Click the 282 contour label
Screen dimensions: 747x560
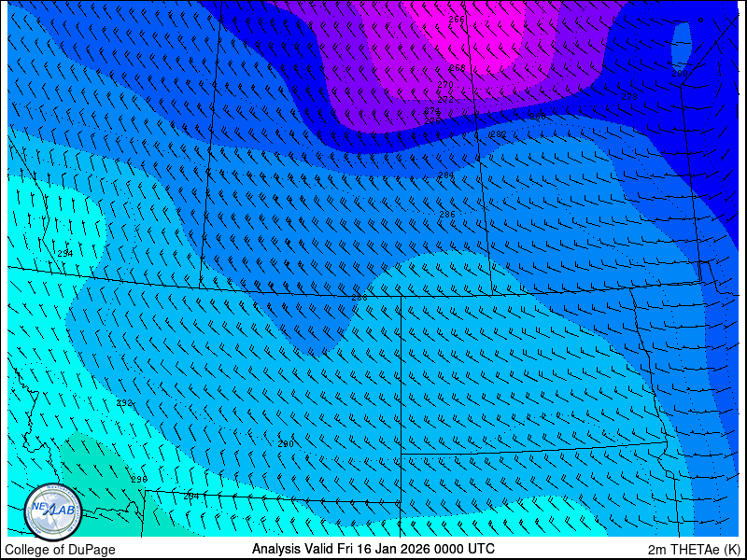click(x=499, y=133)
